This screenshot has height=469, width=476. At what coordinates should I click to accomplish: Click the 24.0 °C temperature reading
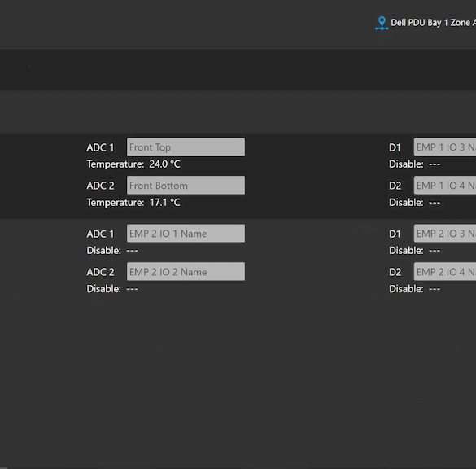164,164
